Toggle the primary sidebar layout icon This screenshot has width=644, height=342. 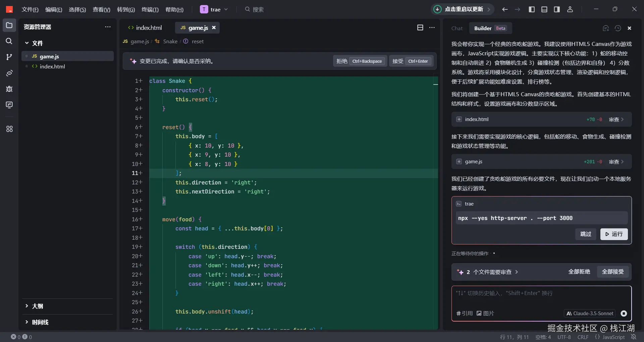[532, 9]
